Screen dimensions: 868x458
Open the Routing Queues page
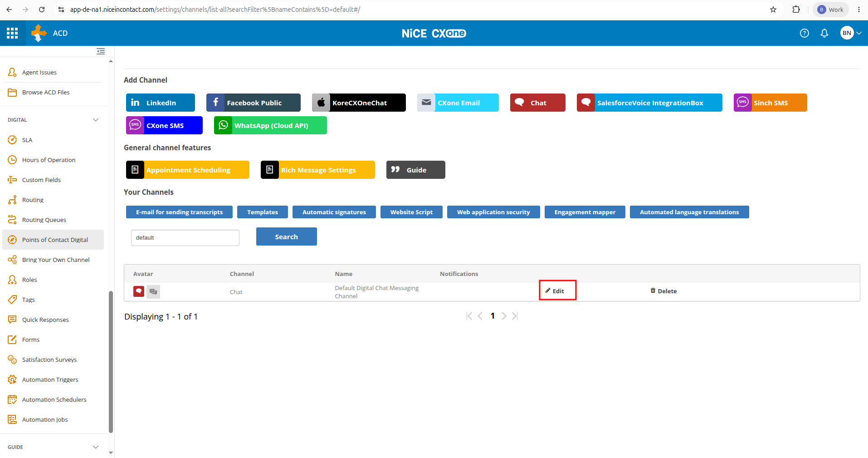click(x=44, y=220)
